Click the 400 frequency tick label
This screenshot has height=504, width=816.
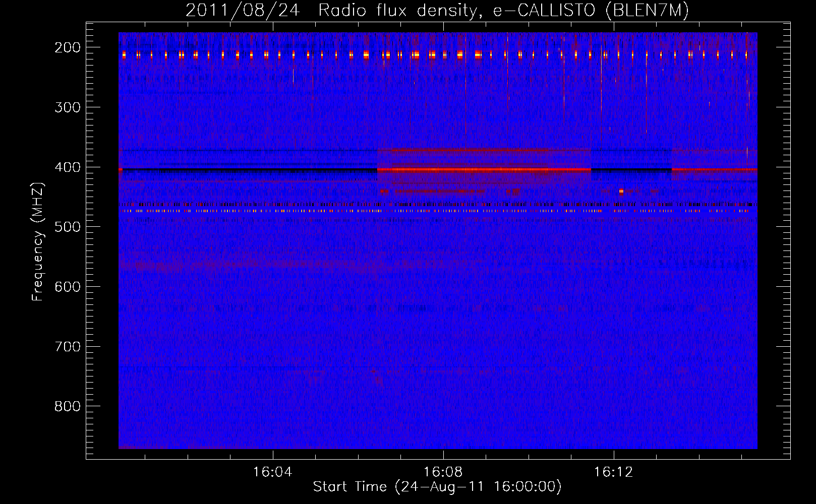68,167
